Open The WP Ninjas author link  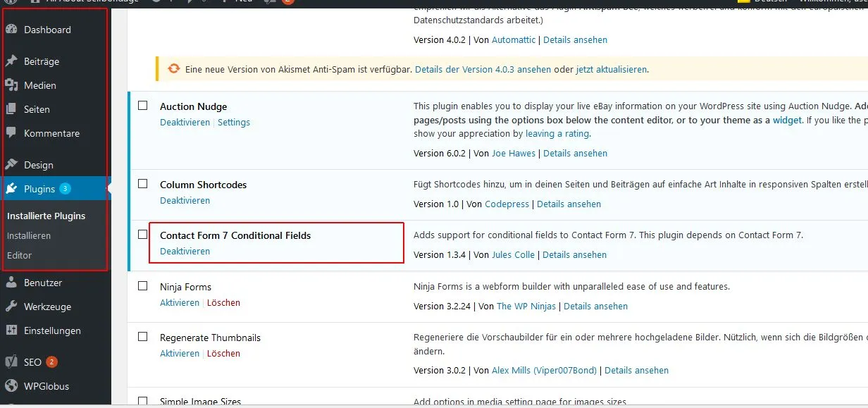coord(526,306)
